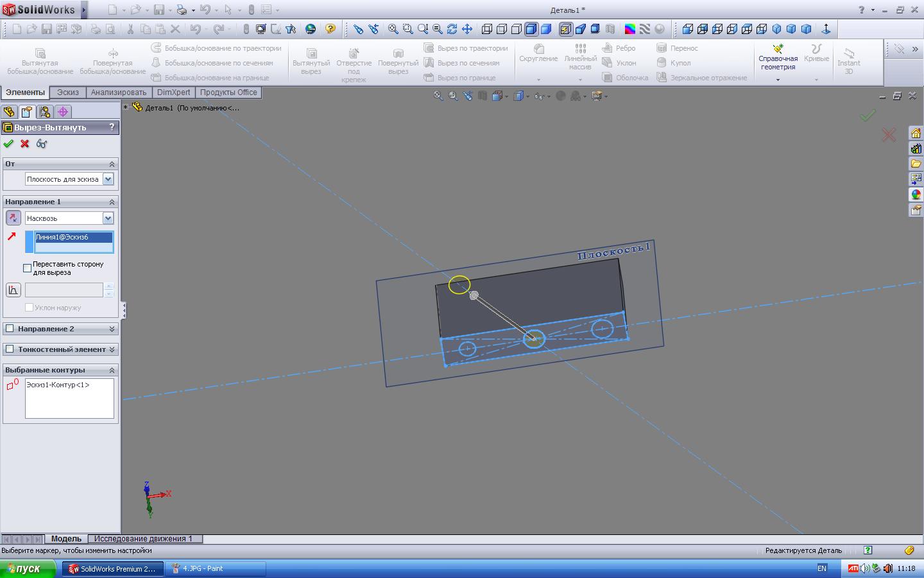The height and width of the screenshot is (578, 924).
Task: Open the Плоскость для эскиза dropdown
Action: pos(108,179)
